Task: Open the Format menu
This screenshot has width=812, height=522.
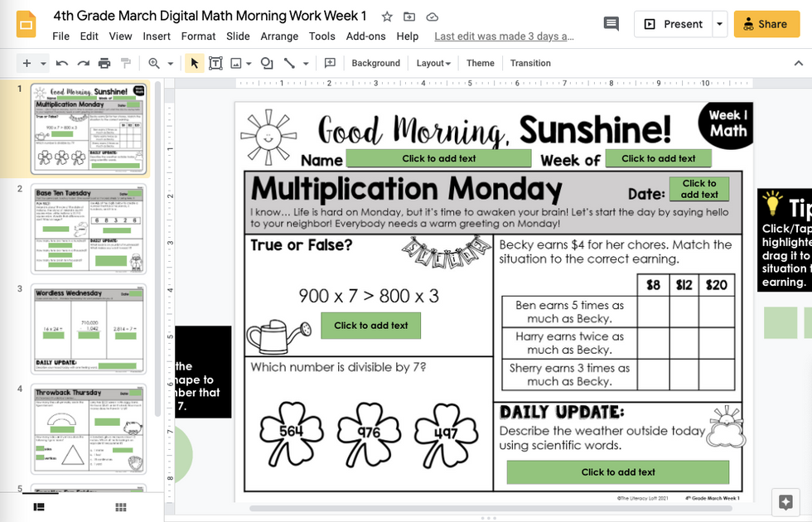Action: pos(198,36)
